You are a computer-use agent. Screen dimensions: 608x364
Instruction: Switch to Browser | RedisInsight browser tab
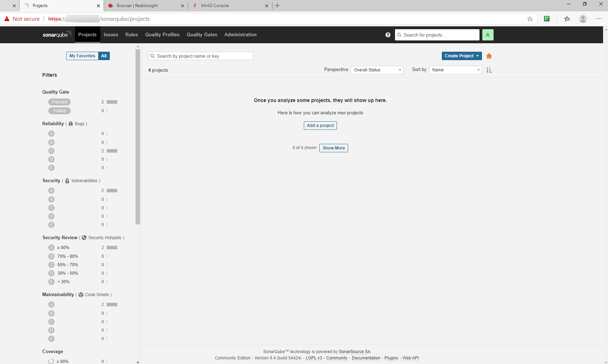coord(146,6)
